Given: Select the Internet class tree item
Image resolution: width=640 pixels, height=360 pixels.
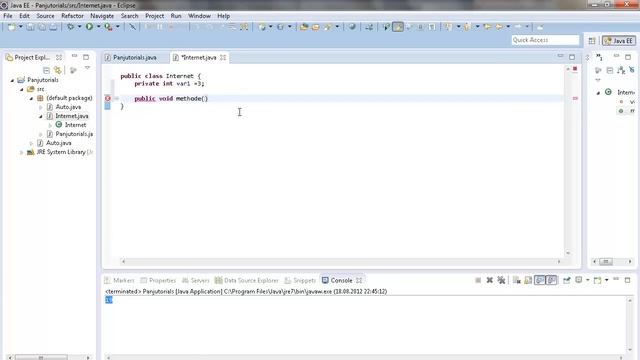Looking at the screenshot, I should pos(75,125).
